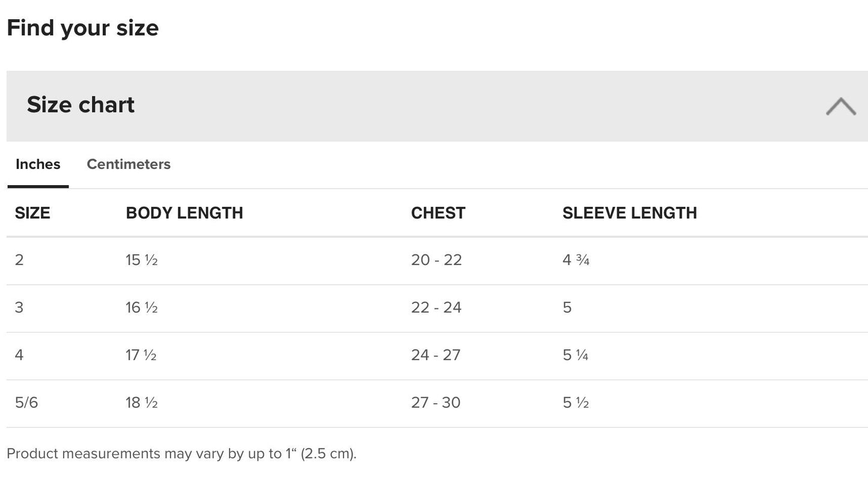This screenshot has width=868, height=479.
Task: Click the 22 - 24 chest measurement
Action: pyautogui.click(x=437, y=308)
